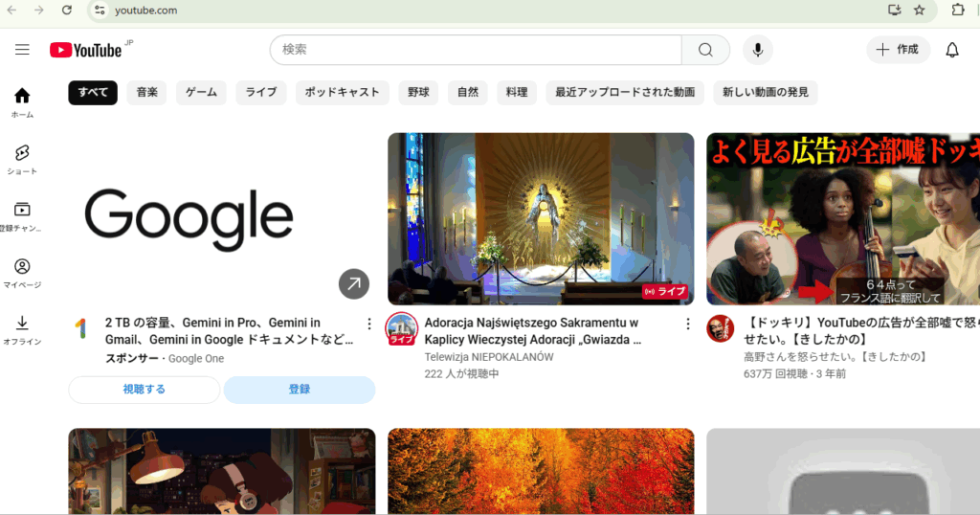Select the ポッドキャスト filter chip
The height and width of the screenshot is (515, 980).
coord(342,92)
